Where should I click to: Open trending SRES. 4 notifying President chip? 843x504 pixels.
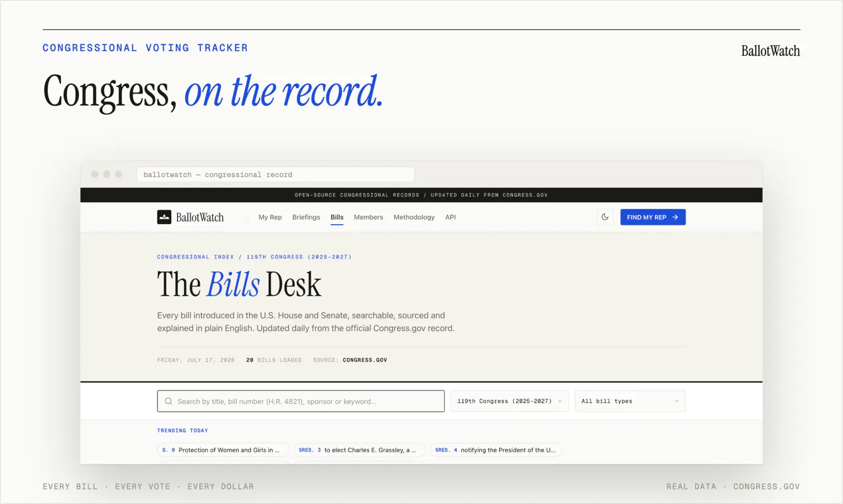(x=496, y=450)
